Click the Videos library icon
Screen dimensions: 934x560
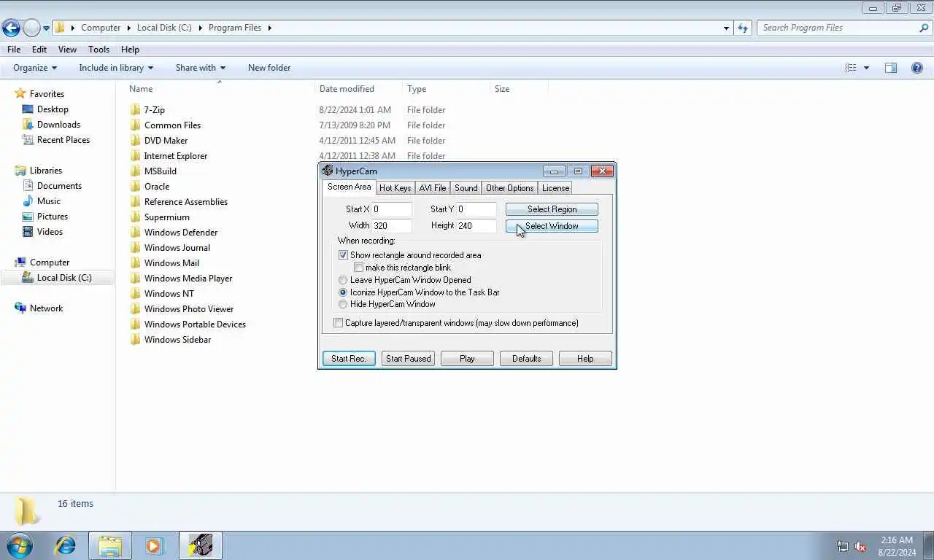click(28, 232)
